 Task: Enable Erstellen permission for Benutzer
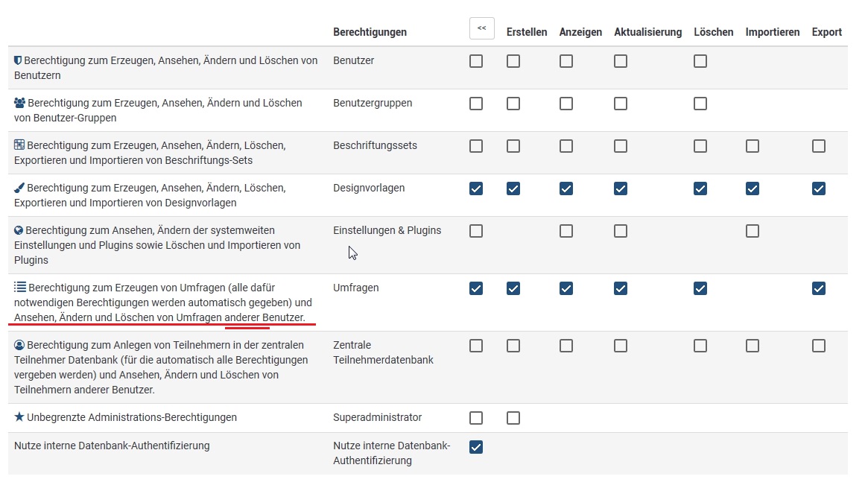513,61
